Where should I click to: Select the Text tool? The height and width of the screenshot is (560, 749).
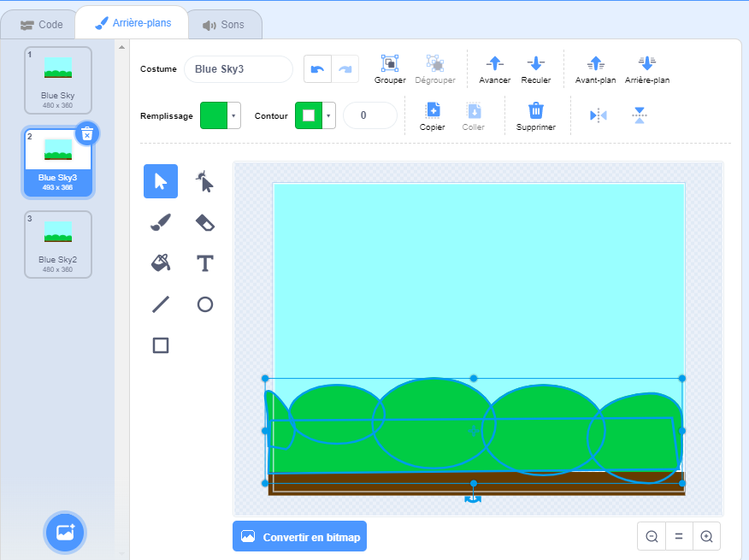coord(204,263)
